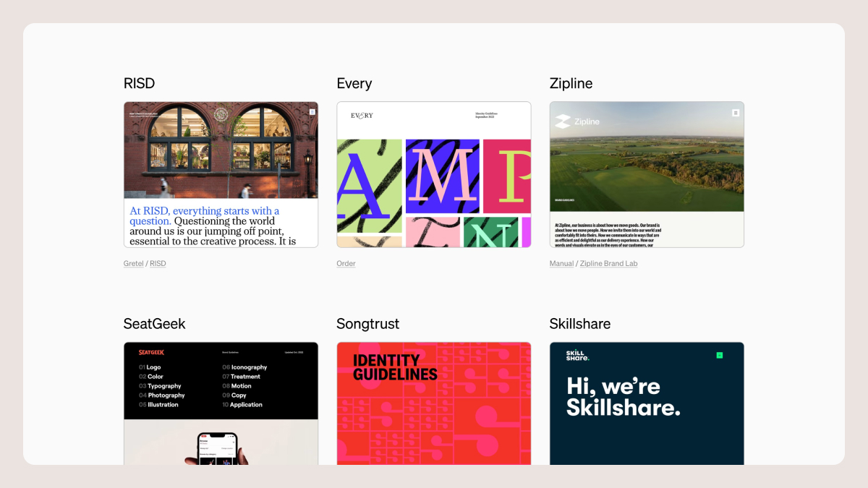Click 'At RISD, everything starts with a question' text

click(205, 216)
